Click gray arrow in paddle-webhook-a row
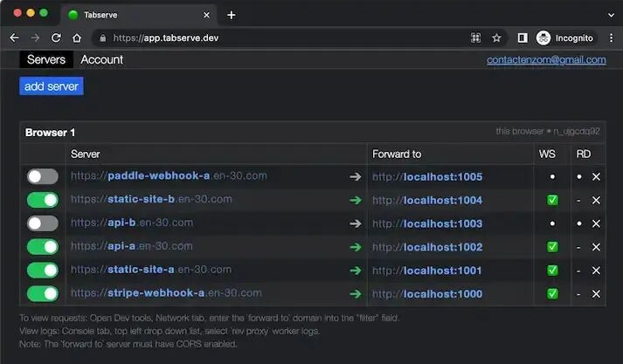This screenshot has height=364, width=623. click(356, 176)
